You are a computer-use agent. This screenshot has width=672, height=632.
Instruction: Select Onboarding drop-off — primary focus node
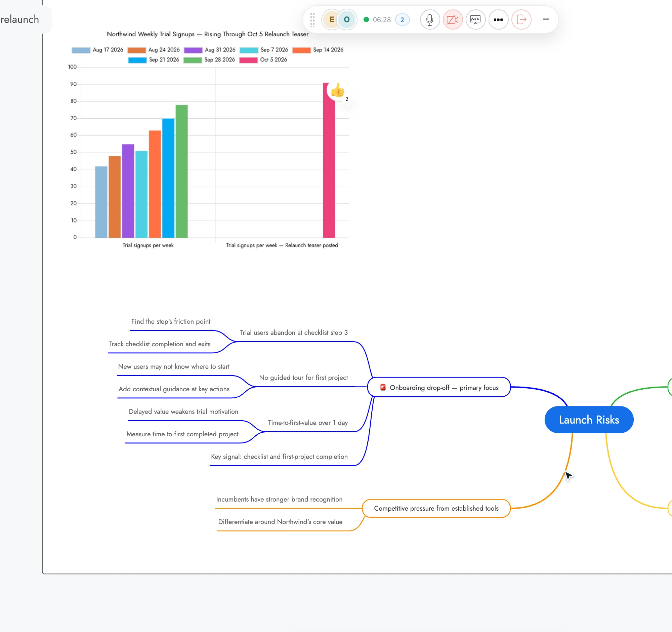pos(439,387)
